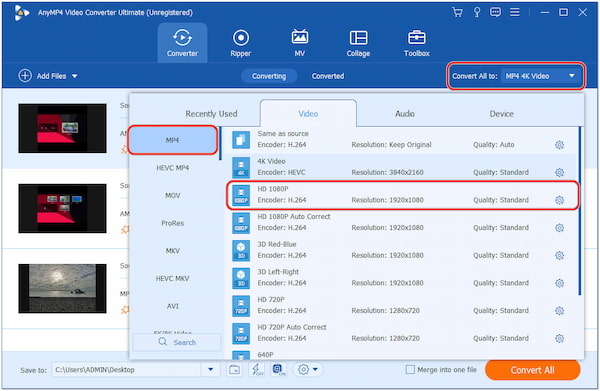600x391 pixels.
Task: Open the bottom settings gear dropdown
Action: [308, 370]
